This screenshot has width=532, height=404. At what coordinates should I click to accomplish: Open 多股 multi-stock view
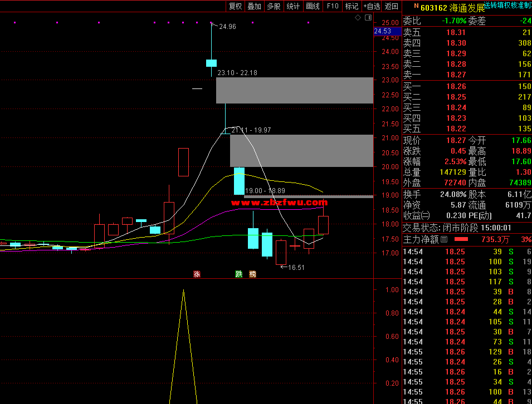274,6
